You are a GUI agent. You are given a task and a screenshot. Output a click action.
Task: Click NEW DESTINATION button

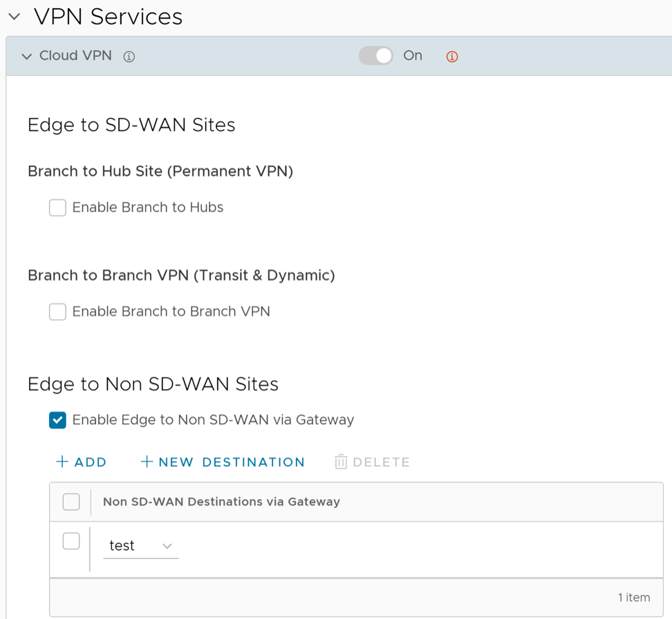tap(222, 462)
